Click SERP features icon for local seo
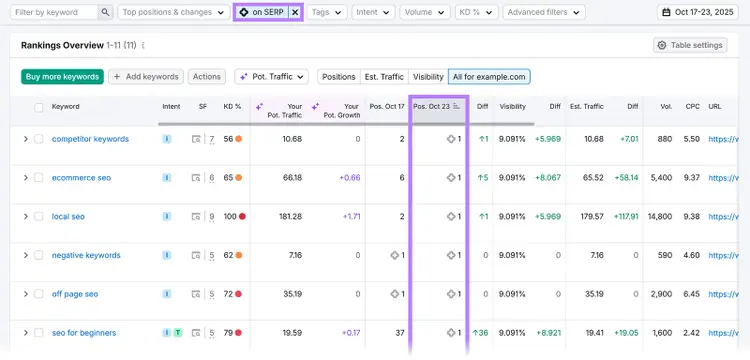The width and height of the screenshot is (750, 360). [196, 217]
